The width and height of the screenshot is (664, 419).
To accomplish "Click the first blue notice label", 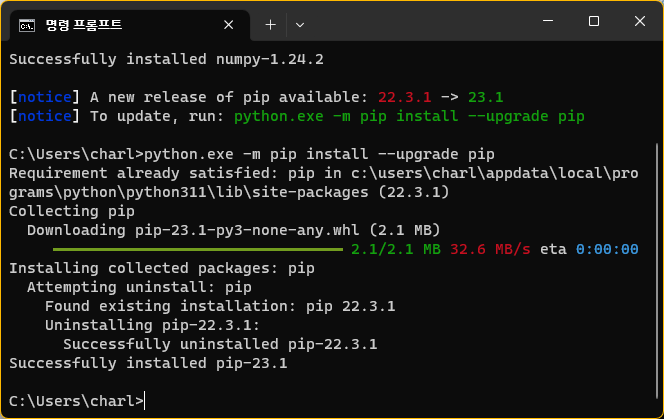I will [x=44, y=97].
